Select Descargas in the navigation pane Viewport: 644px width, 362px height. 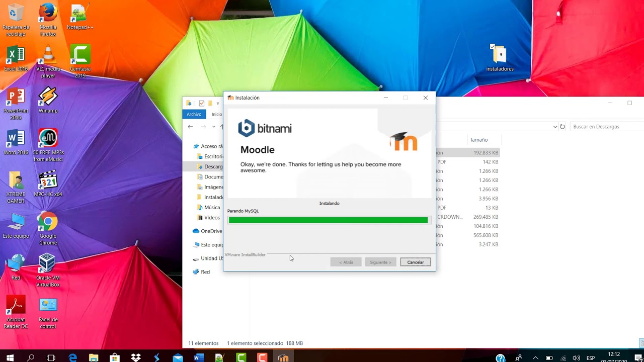coord(210,166)
